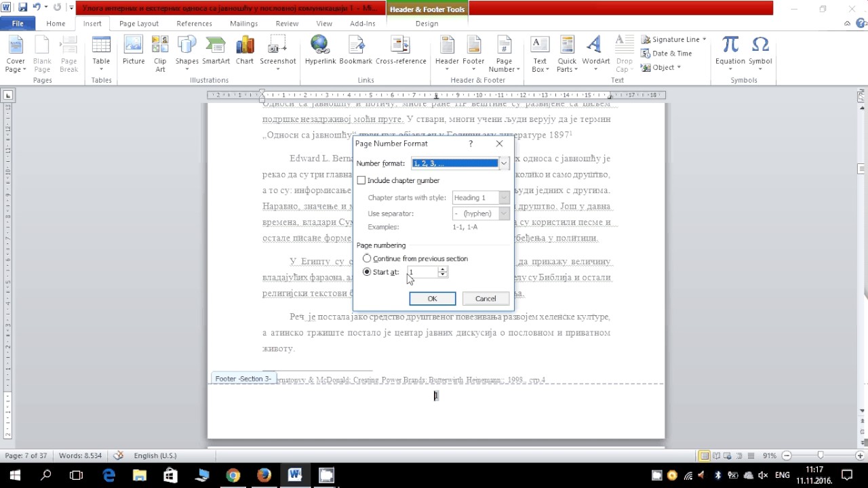This screenshot has width=868, height=488.
Task: Insert a SmartArt graphic
Action: [216, 51]
